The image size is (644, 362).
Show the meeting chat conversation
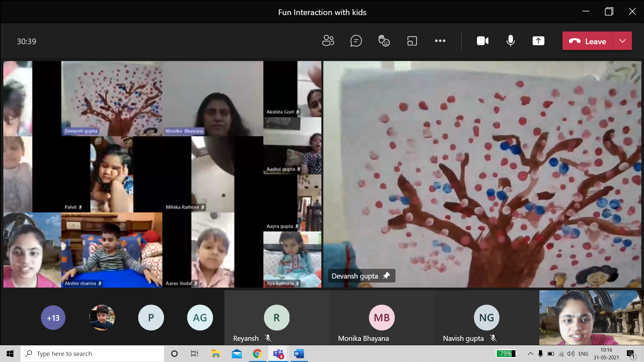[356, 41]
